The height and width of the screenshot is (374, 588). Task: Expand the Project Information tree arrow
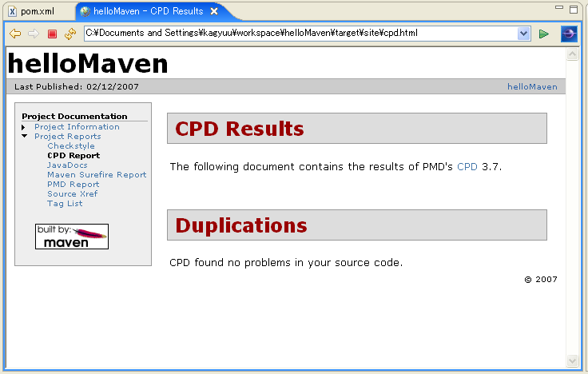click(x=23, y=128)
